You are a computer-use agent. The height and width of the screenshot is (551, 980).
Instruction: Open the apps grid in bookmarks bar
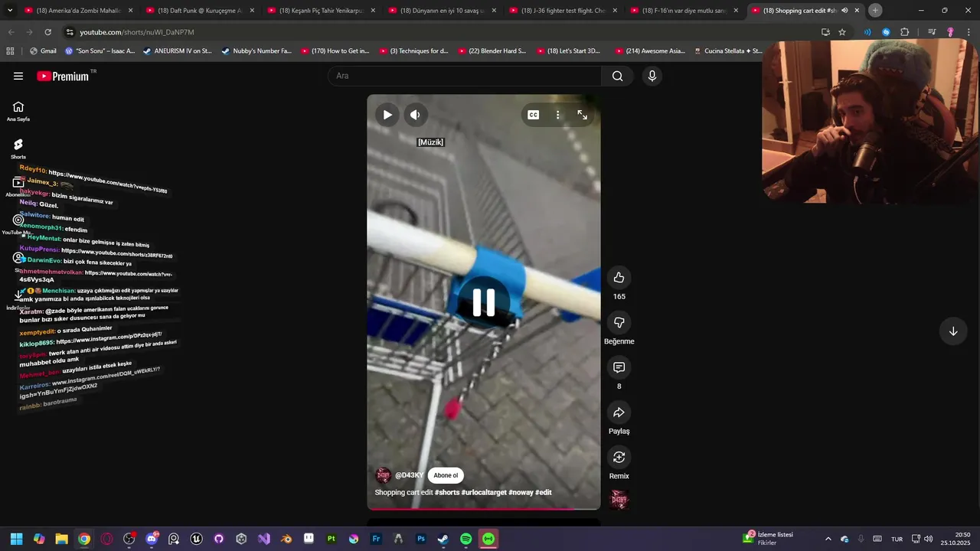click(10, 51)
